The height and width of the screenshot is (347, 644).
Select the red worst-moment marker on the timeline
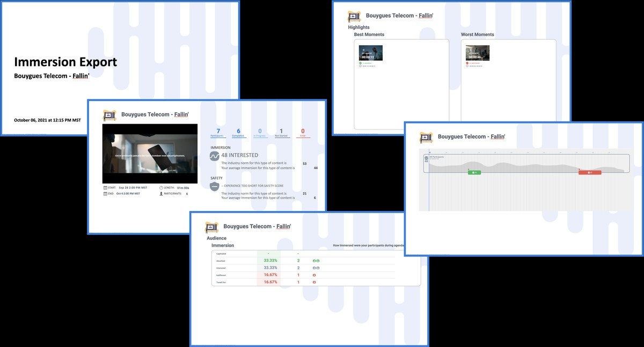tap(590, 172)
